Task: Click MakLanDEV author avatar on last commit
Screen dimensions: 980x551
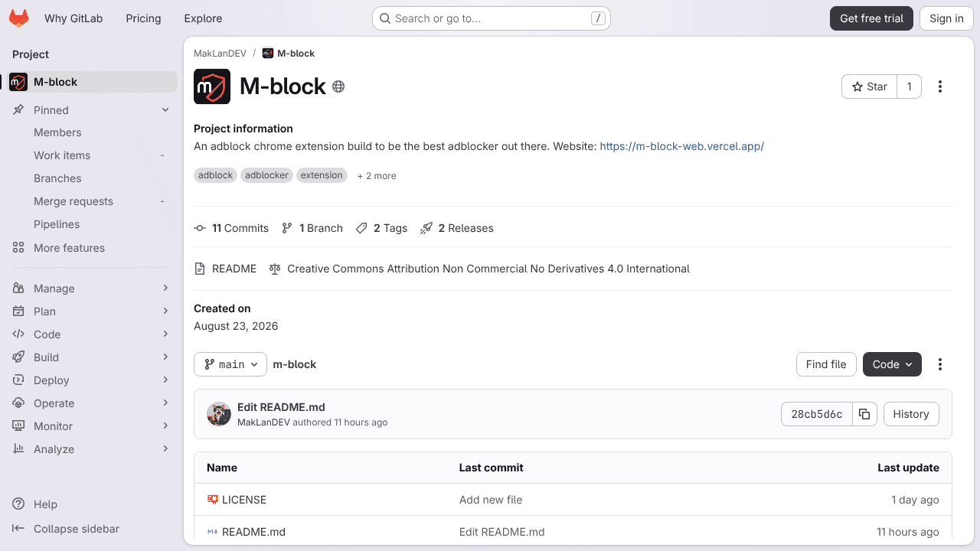Action: click(x=219, y=414)
